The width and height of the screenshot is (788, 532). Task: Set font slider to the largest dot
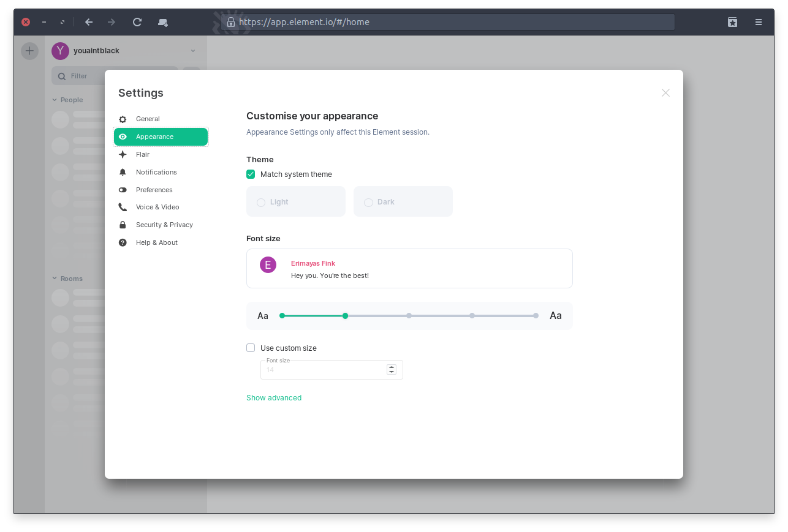click(x=536, y=316)
